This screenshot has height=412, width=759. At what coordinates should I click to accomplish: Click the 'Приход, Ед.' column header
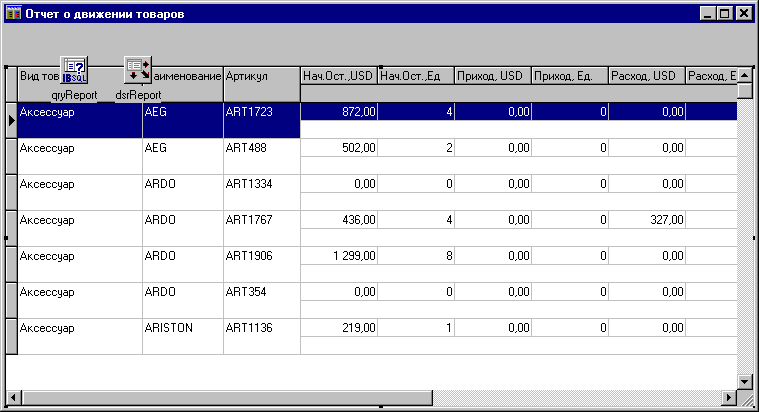point(570,76)
